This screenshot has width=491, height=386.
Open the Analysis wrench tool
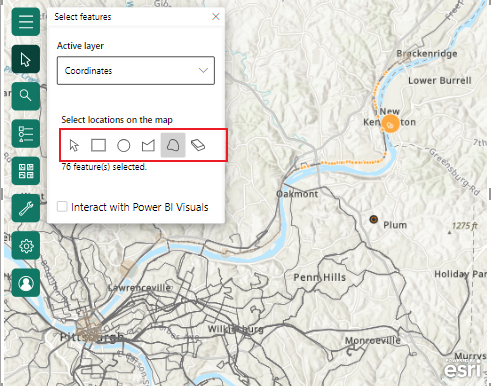pyautogui.click(x=26, y=208)
